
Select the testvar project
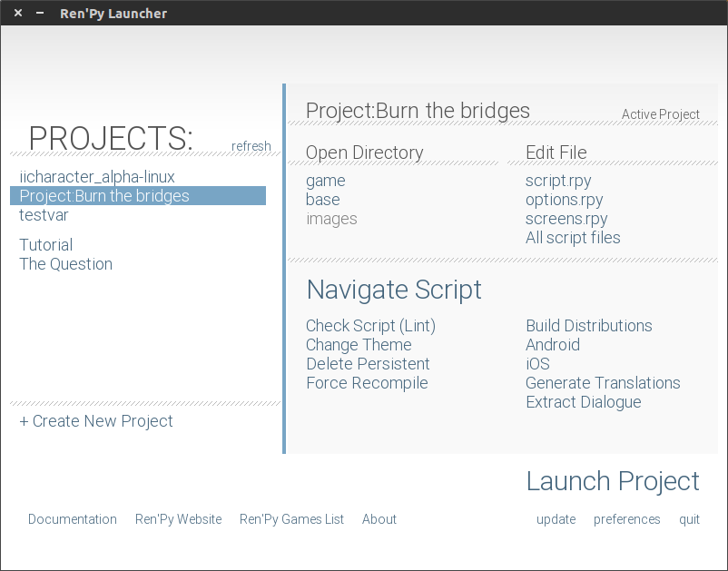click(44, 215)
